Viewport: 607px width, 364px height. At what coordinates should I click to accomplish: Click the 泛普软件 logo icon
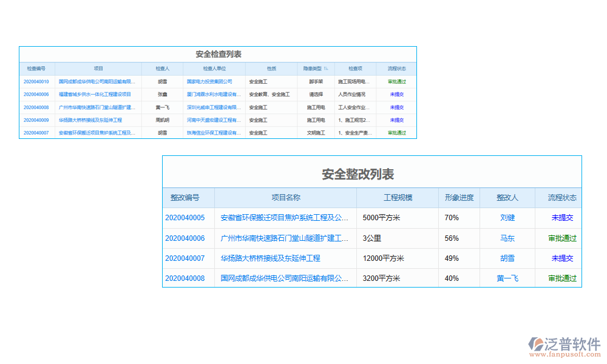coord(535,344)
